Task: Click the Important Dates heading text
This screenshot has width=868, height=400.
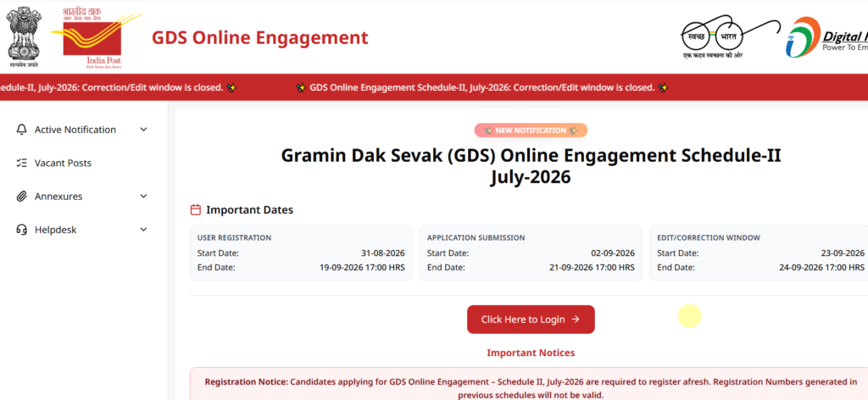Action: pos(250,210)
